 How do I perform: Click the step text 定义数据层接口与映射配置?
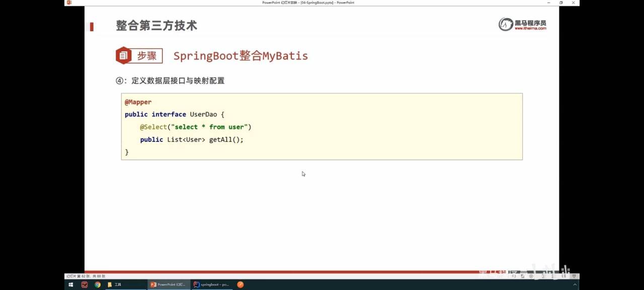[x=178, y=81]
